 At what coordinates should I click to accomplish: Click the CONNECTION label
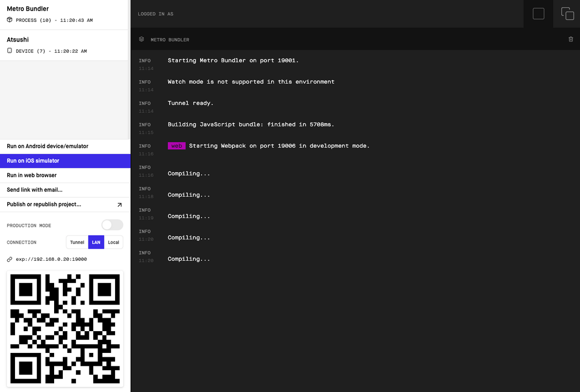(x=21, y=242)
